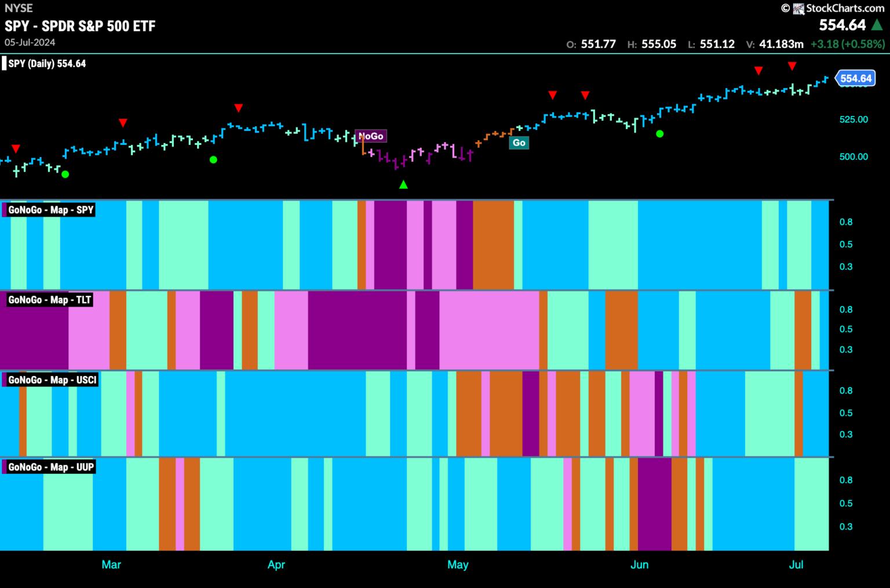The height and width of the screenshot is (588, 890).
Task: Click the SPY (Daily) 554.64 legend
Action: [x=47, y=64]
